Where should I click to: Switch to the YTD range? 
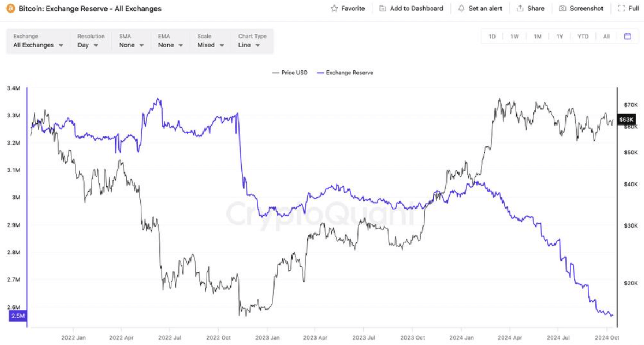coord(583,37)
